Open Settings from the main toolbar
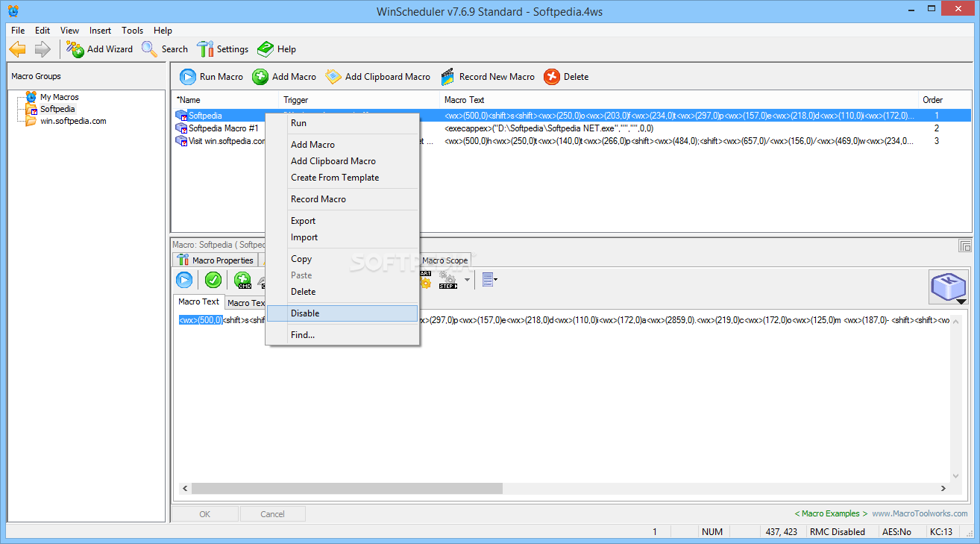Screen dimensions: 980x544 click(x=222, y=49)
